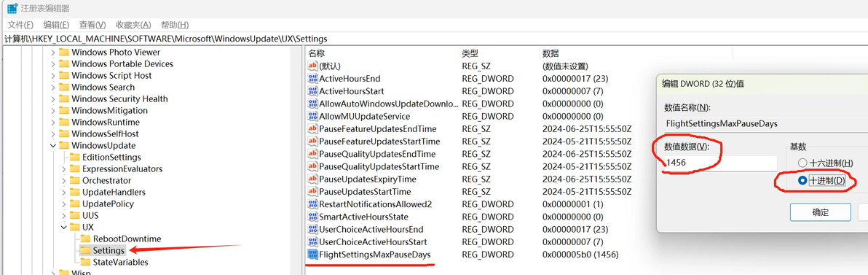The height and width of the screenshot is (275, 868).
Task: Click the Windows Portable Devices folder icon
Action: pyautogui.click(x=63, y=63)
